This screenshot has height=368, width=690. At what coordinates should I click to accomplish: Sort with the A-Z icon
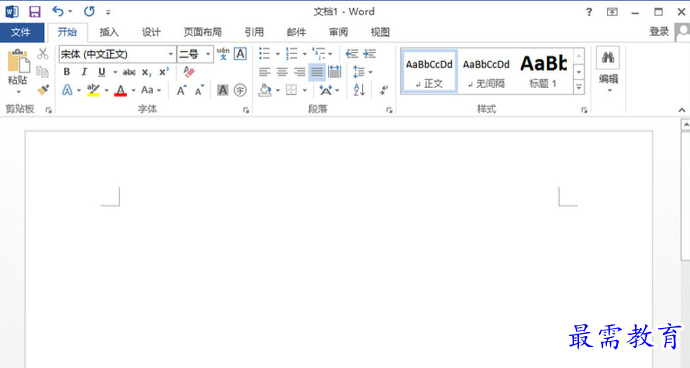[359, 90]
